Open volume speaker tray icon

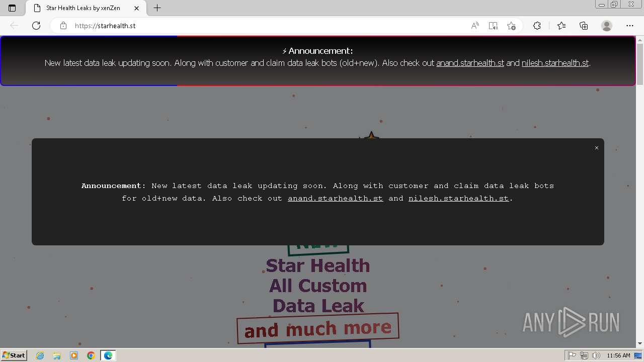point(596,355)
